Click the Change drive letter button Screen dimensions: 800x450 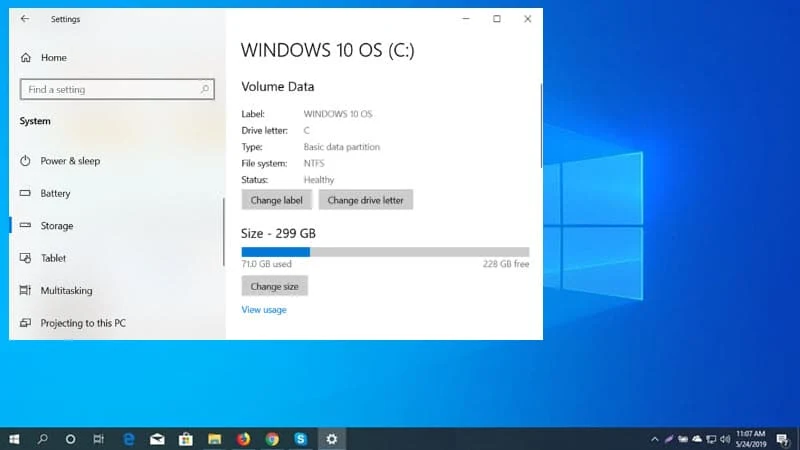pos(365,200)
